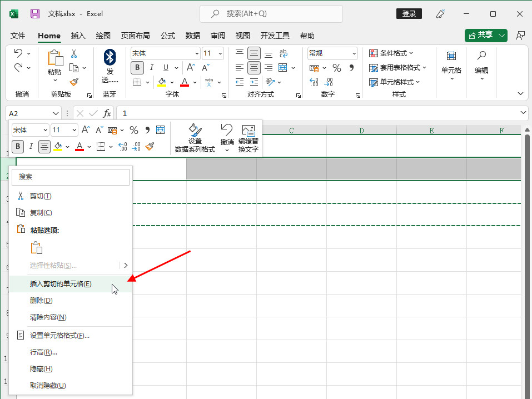
Task: Toggle Underline in the ribbon font group
Action: pyautogui.click(x=166, y=67)
